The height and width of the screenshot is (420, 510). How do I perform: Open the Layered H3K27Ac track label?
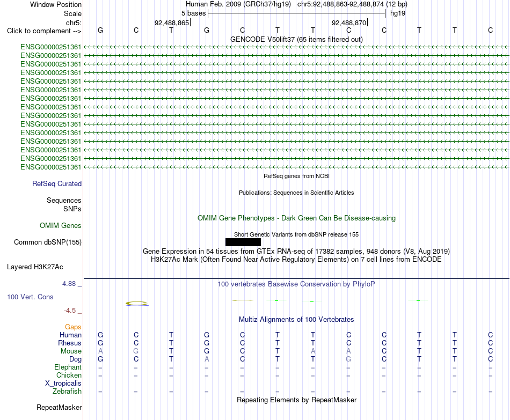[x=35, y=267]
